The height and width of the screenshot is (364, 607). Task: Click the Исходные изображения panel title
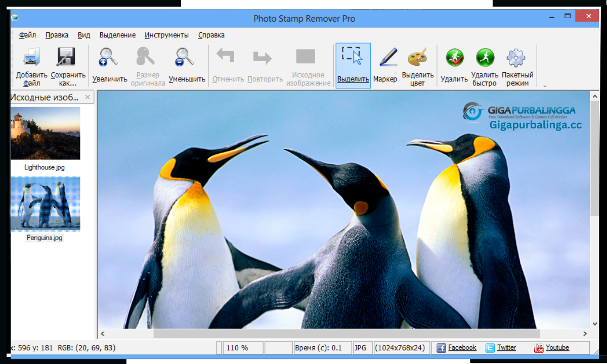(x=45, y=97)
